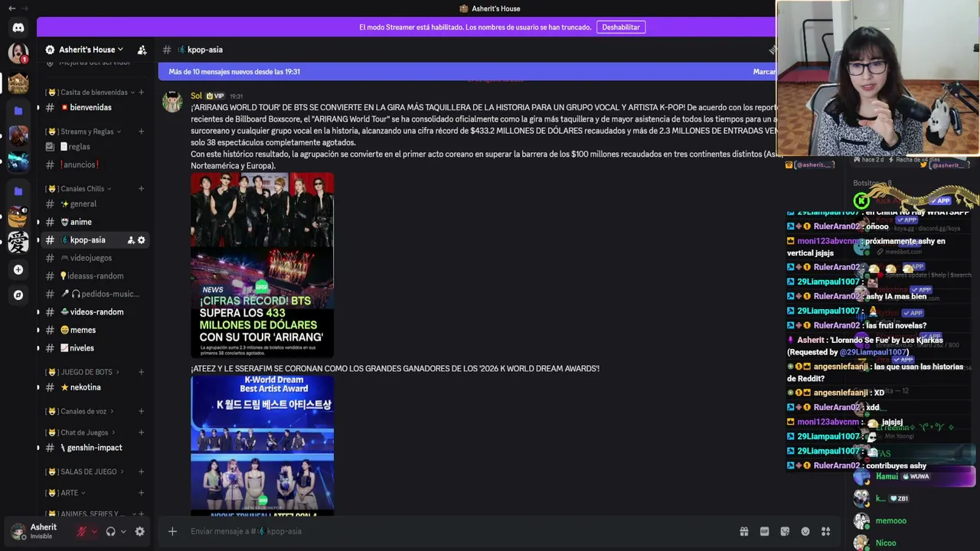
Task: Add a channel to Chat de Juegos
Action: 141,432
